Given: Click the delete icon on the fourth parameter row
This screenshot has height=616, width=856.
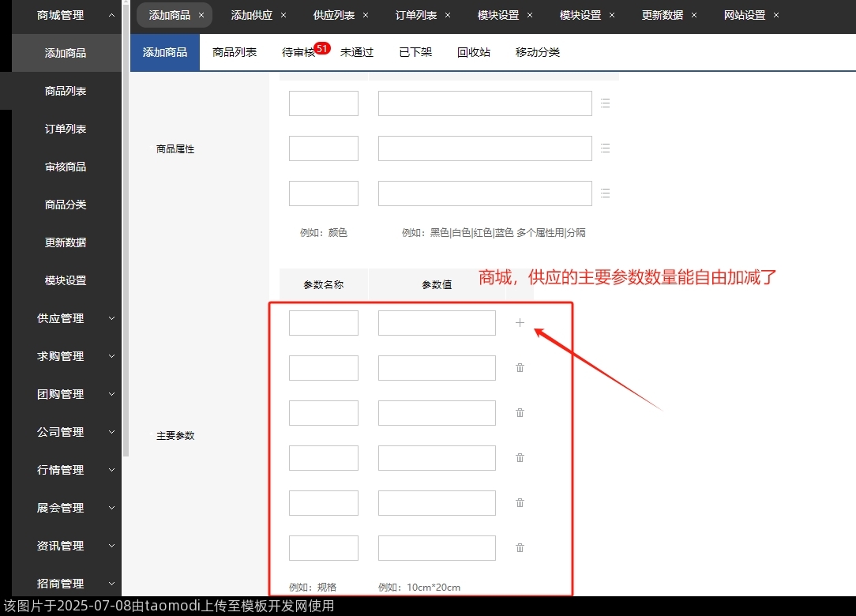Looking at the screenshot, I should 520,457.
